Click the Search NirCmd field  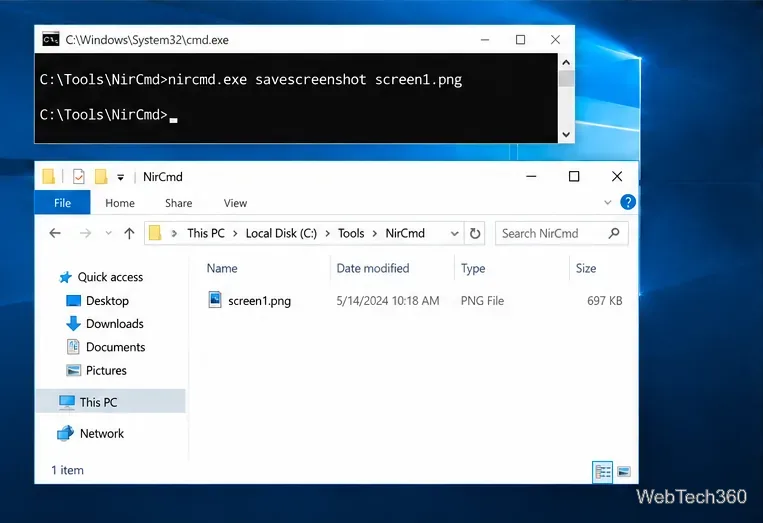(x=561, y=234)
